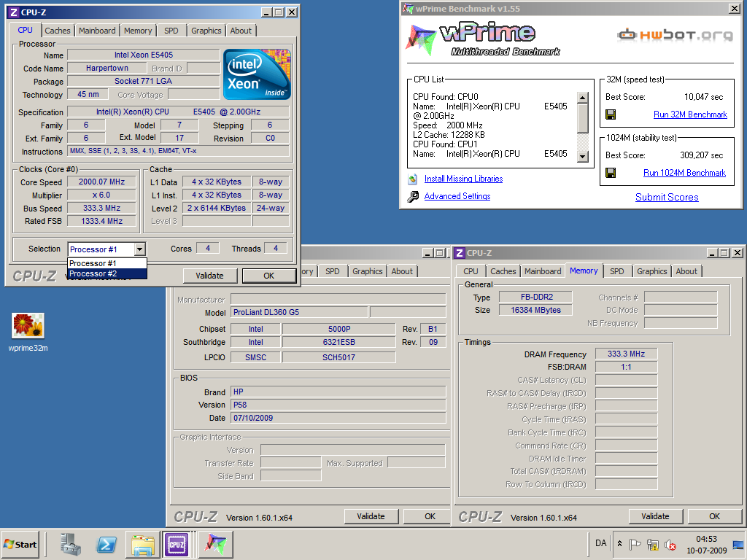Select the Mainboard tab in Memory window
Screen dimensions: 747x560
[x=543, y=271]
